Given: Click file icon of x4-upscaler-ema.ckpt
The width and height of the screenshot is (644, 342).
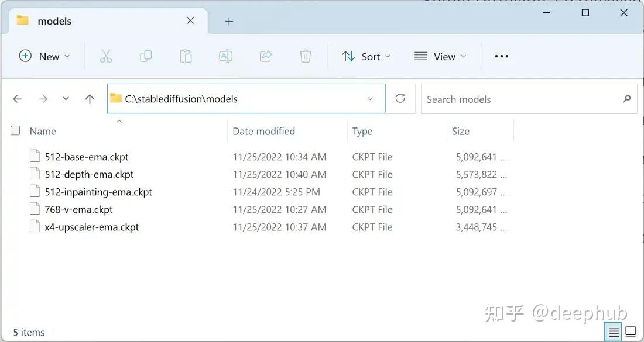Looking at the screenshot, I should click(35, 227).
